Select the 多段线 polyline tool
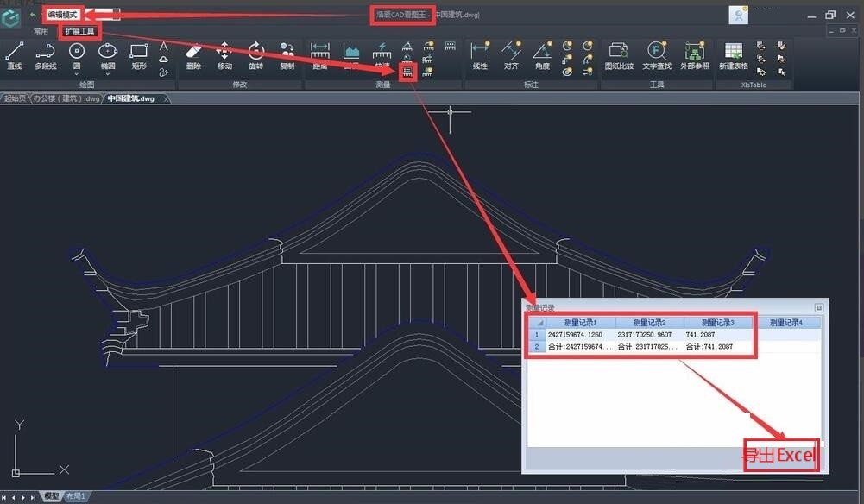Viewport: 864px width, 504px height. [45, 55]
